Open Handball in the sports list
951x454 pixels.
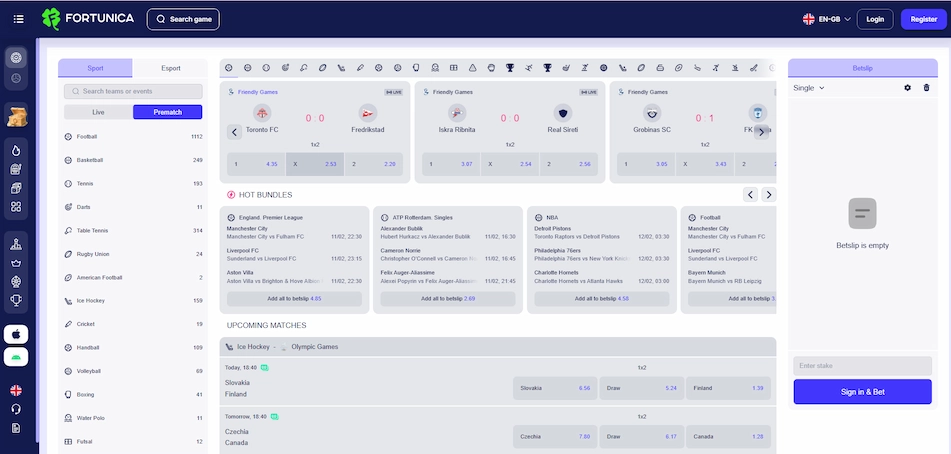[x=133, y=348]
